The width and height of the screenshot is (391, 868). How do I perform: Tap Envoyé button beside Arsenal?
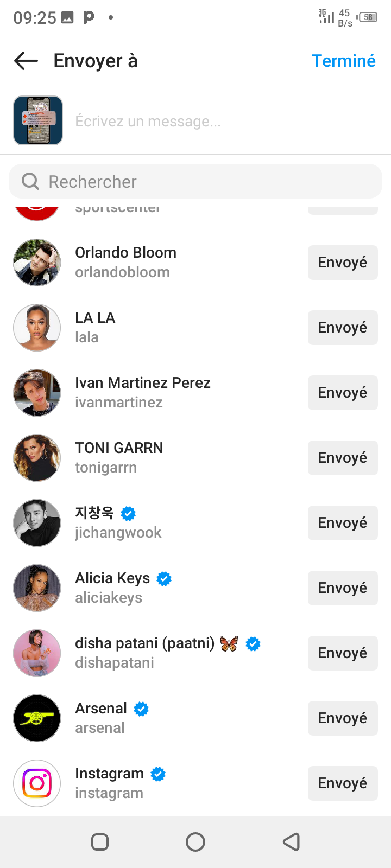(x=342, y=718)
